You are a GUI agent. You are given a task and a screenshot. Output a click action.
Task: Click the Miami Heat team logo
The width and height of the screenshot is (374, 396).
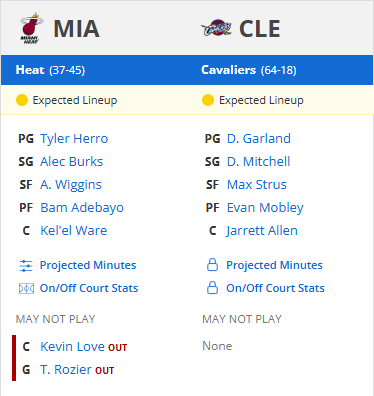point(31,28)
